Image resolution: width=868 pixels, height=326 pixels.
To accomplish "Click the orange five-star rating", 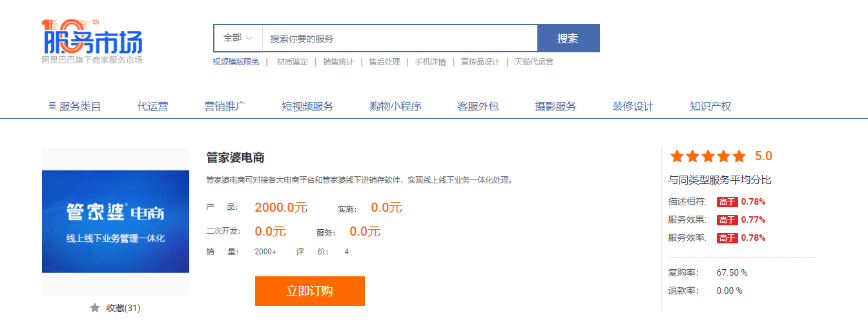I will [708, 156].
